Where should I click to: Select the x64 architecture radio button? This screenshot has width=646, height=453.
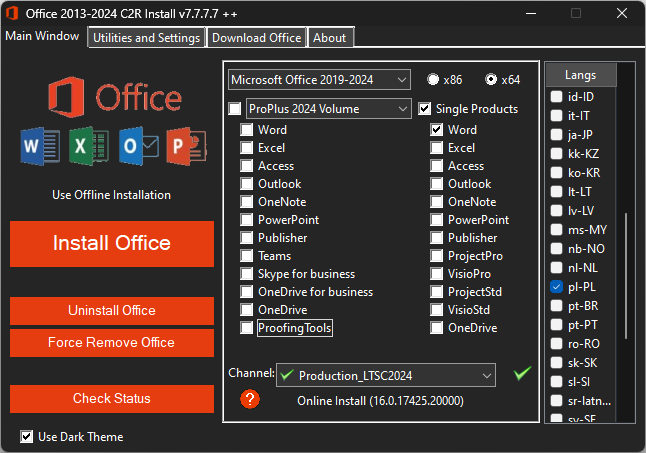tap(491, 79)
